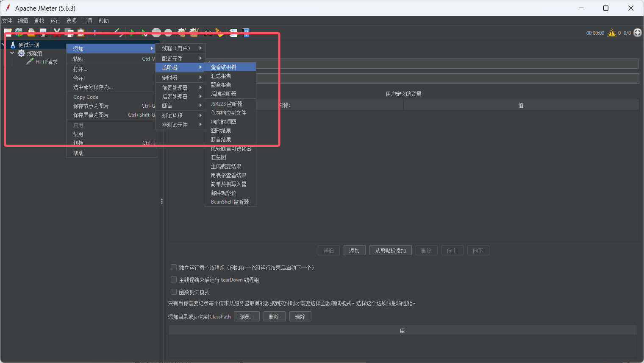Toggle 主线程结束后运行 tearDown 线程组 checkbox
Image resolution: width=644 pixels, height=363 pixels.
[x=173, y=279]
